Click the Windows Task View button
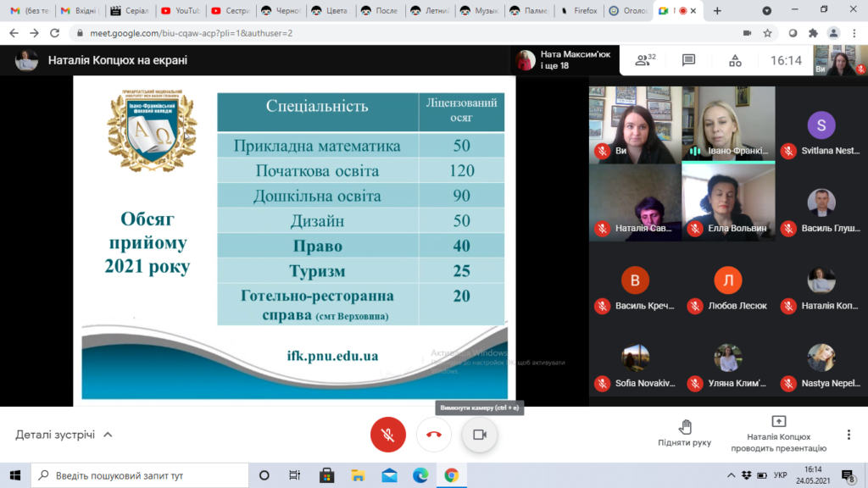The width and height of the screenshot is (868, 488). pos(294,475)
